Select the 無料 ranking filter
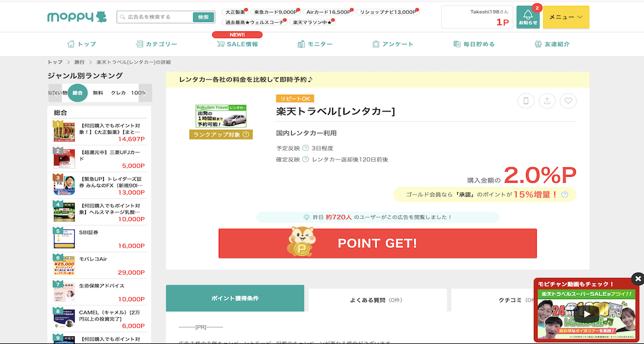Image resolution: width=644 pixels, height=344 pixels. click(x=98, y=93)
